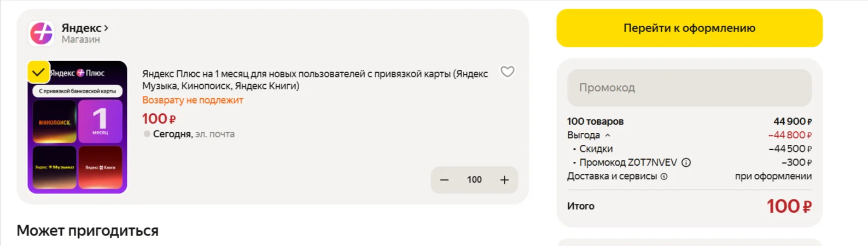
Task: Click the Яндекс shop name link
Action: coord(81,27)
